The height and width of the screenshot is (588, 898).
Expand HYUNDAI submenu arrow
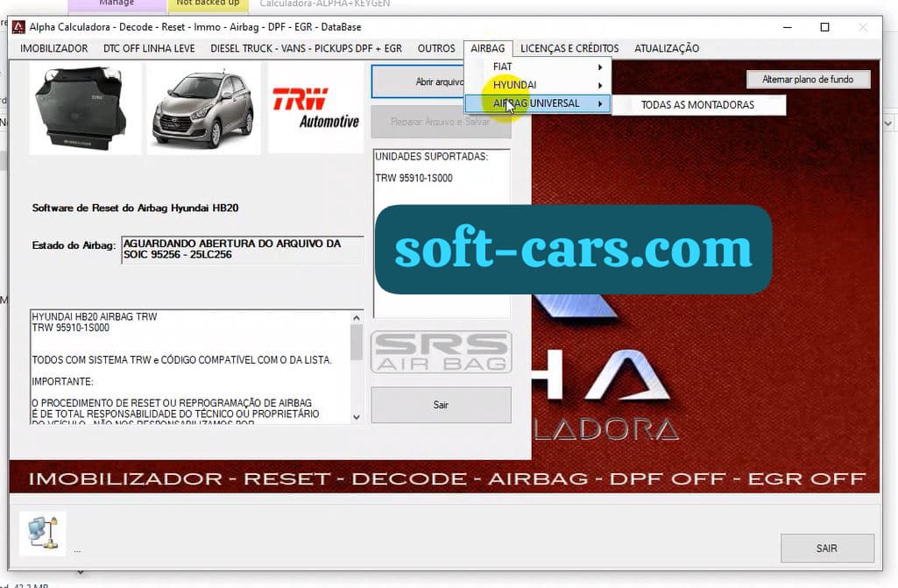click(x=599, y=85)
